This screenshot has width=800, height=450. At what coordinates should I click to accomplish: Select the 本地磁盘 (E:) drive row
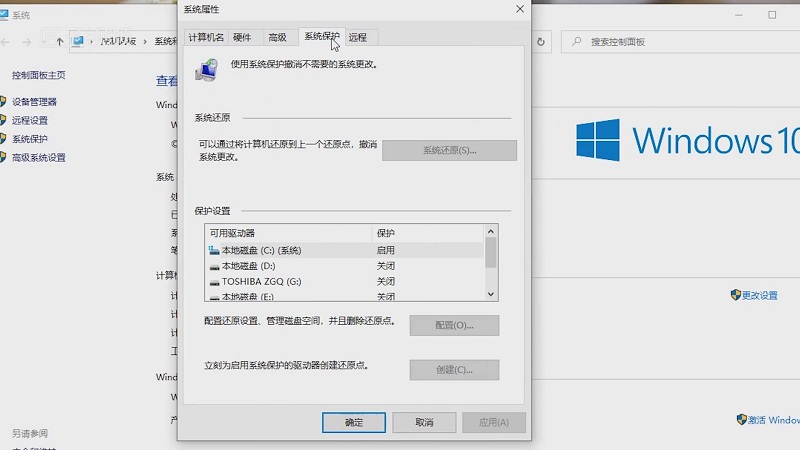click(344, 296)
